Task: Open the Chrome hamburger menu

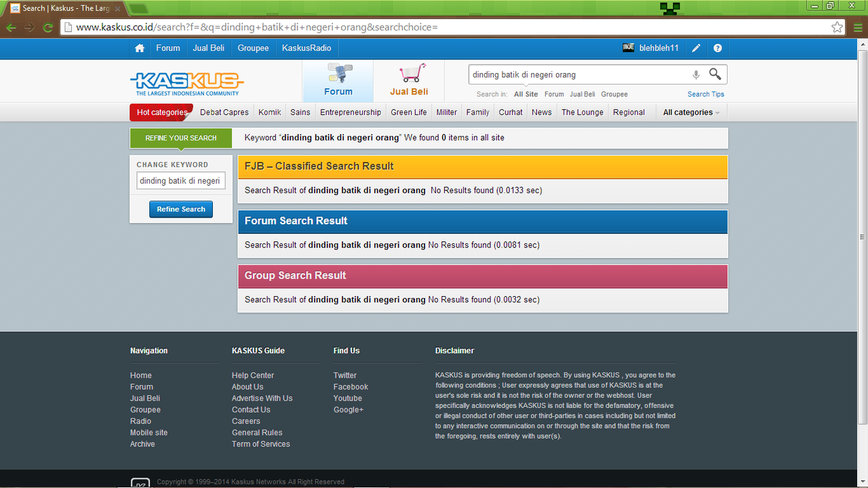Action: coord(858,28)
